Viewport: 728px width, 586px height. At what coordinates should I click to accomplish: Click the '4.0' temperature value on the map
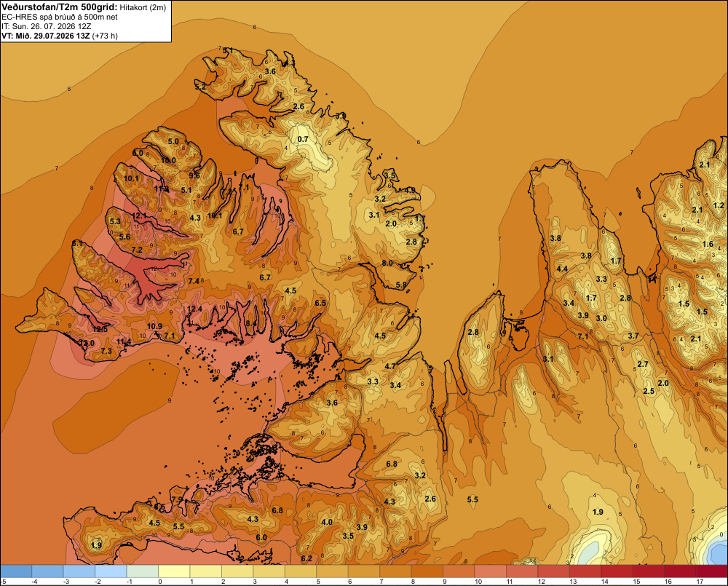(x=327, y=522)
